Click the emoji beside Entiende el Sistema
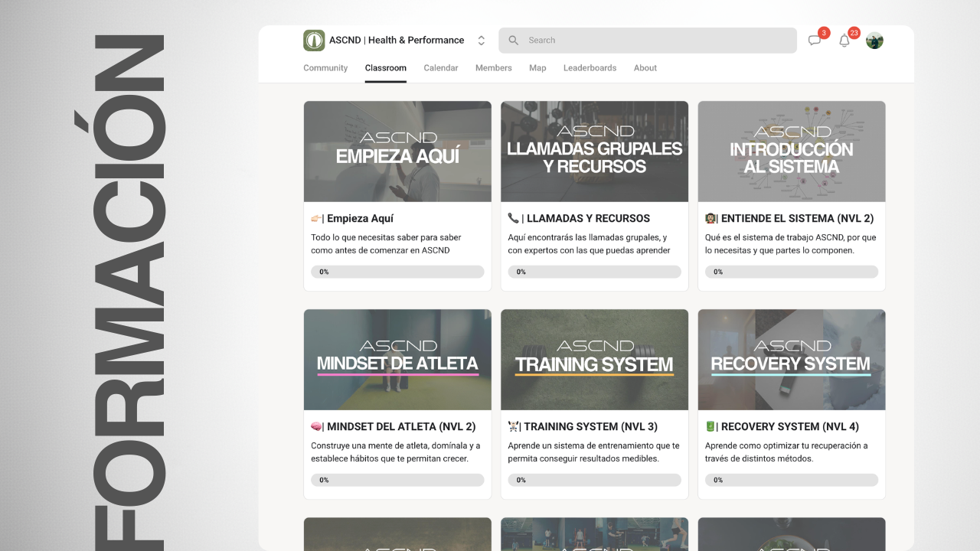Viewport: 980px width, 551px height. (710, 218)
